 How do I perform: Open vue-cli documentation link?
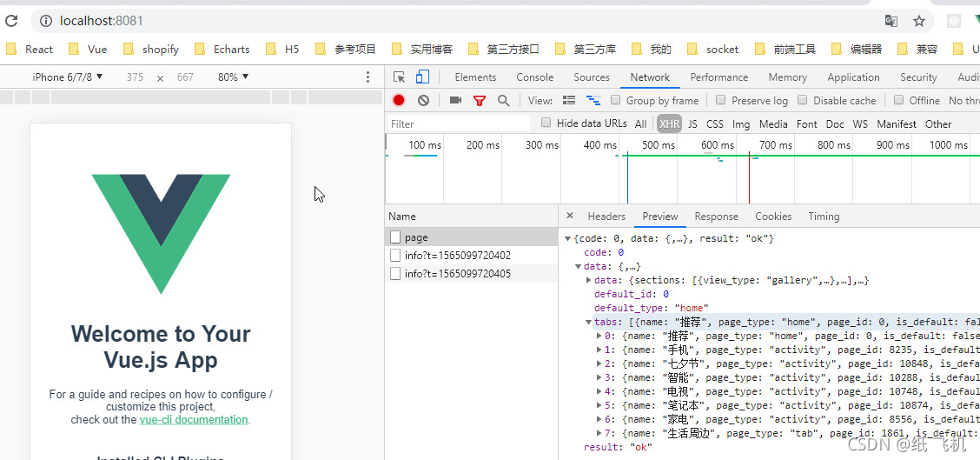click(x=194, y=419)
